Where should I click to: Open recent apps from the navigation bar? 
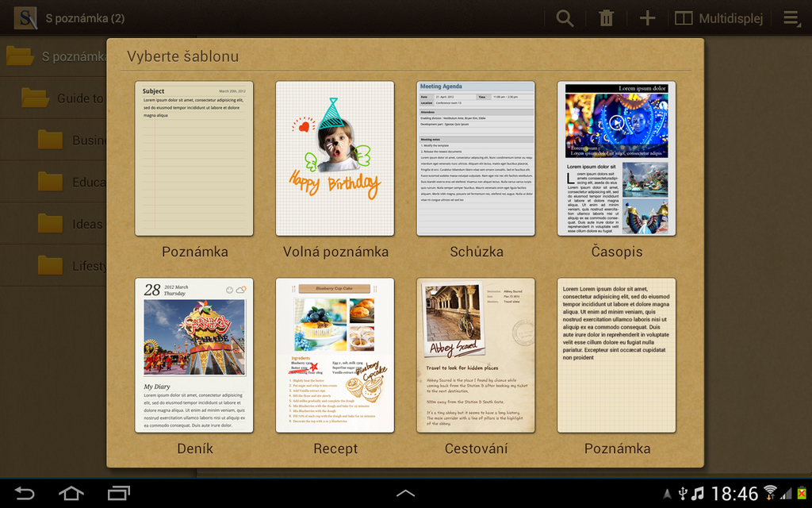119,492
